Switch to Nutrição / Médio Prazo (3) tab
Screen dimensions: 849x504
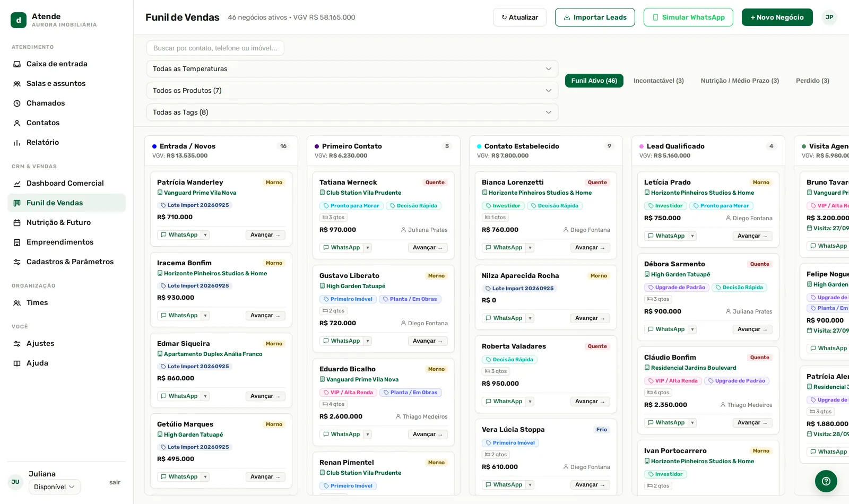click(x=740, y=81)
